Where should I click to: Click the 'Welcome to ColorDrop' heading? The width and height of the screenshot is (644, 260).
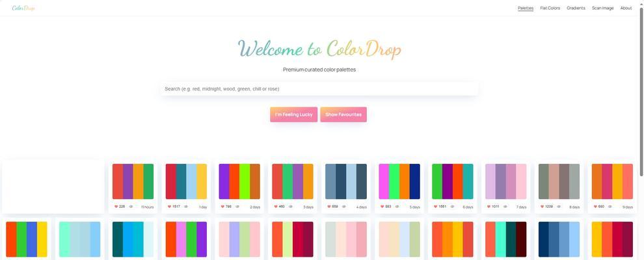click(x=319, y=49)
